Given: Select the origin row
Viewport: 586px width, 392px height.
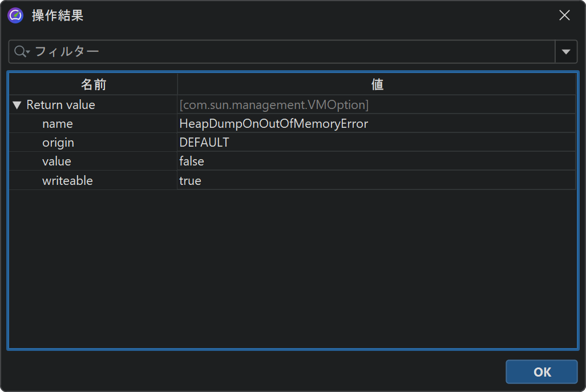Looking at the screenshot, I should (58, 143).
